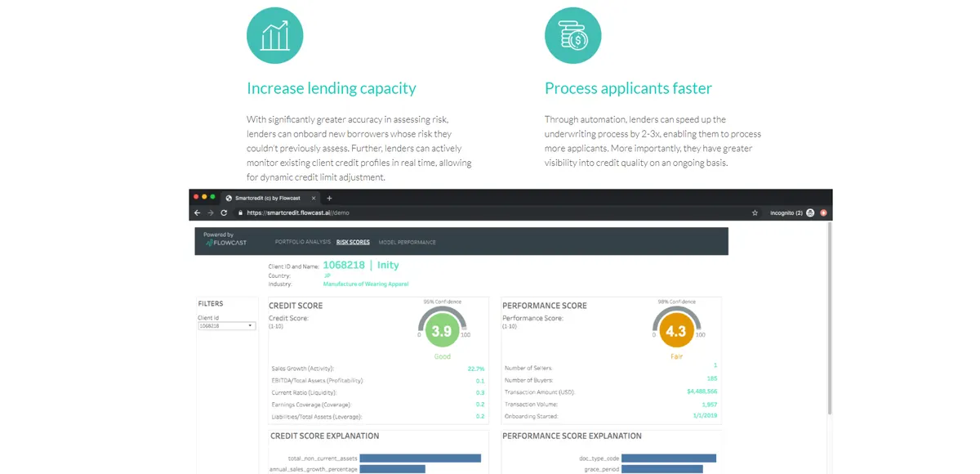Click the Fair performance rating label

tap(675, 356)
